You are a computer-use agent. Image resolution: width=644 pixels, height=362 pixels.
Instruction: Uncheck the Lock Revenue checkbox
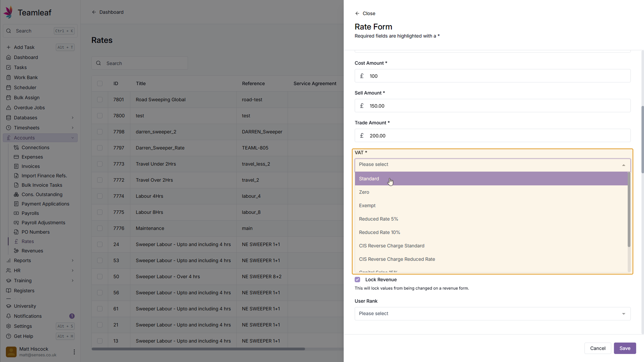(x=358, y=280)
